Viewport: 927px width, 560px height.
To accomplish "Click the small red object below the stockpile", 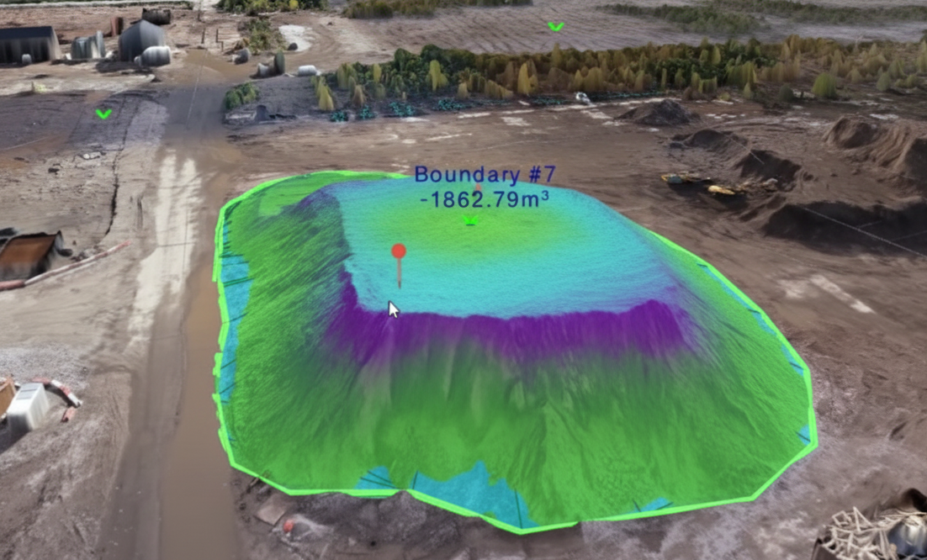I will 289,527.
